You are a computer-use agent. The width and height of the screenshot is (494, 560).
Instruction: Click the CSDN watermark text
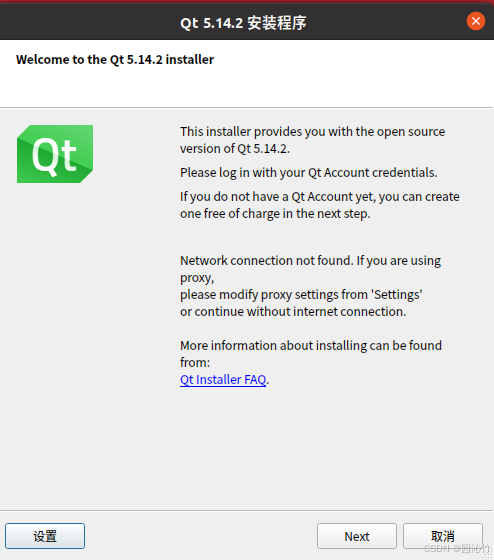coord(456,548)
